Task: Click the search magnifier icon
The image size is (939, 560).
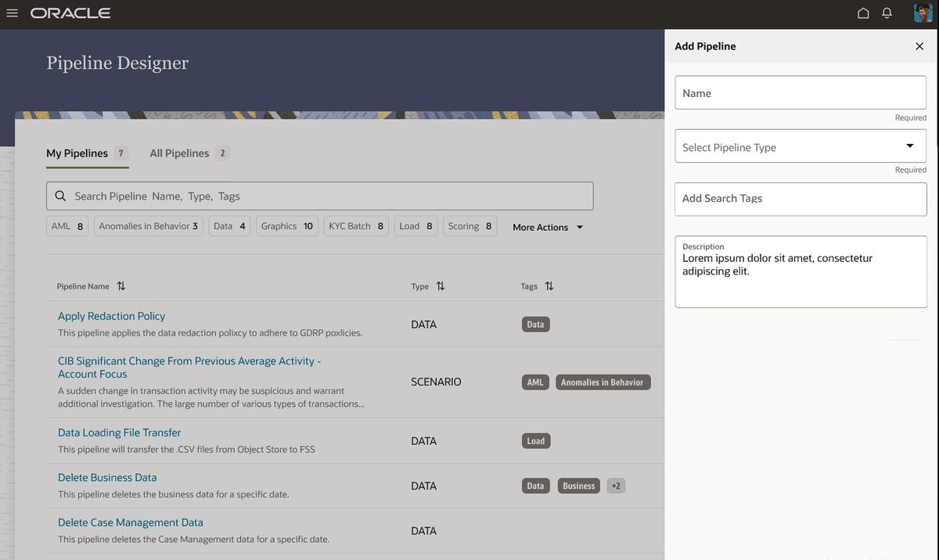Action: coord(60,196)
